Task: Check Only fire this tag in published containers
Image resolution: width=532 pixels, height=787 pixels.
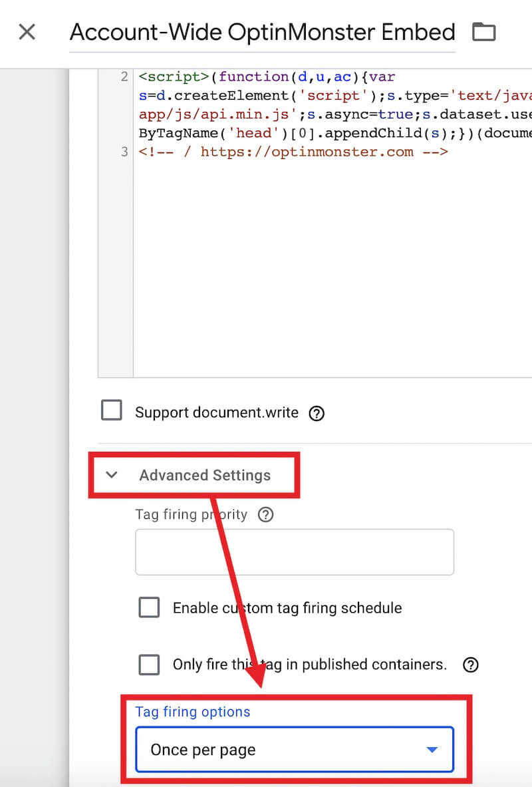Action: [x=149, y=665]
